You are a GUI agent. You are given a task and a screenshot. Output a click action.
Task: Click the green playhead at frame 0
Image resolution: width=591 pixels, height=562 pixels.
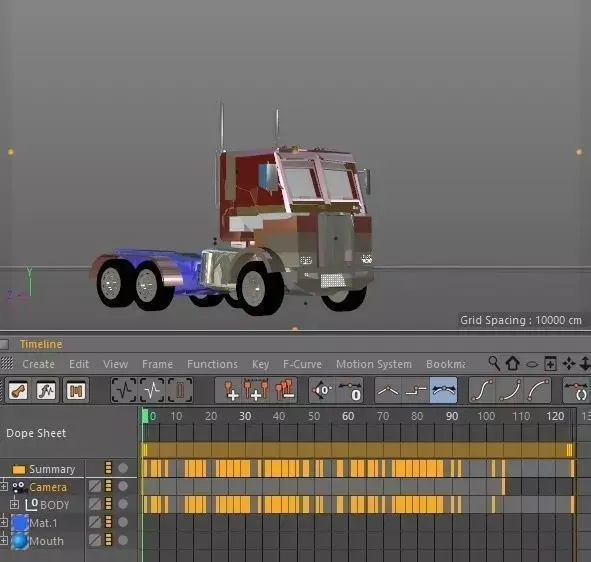point(145,416)
